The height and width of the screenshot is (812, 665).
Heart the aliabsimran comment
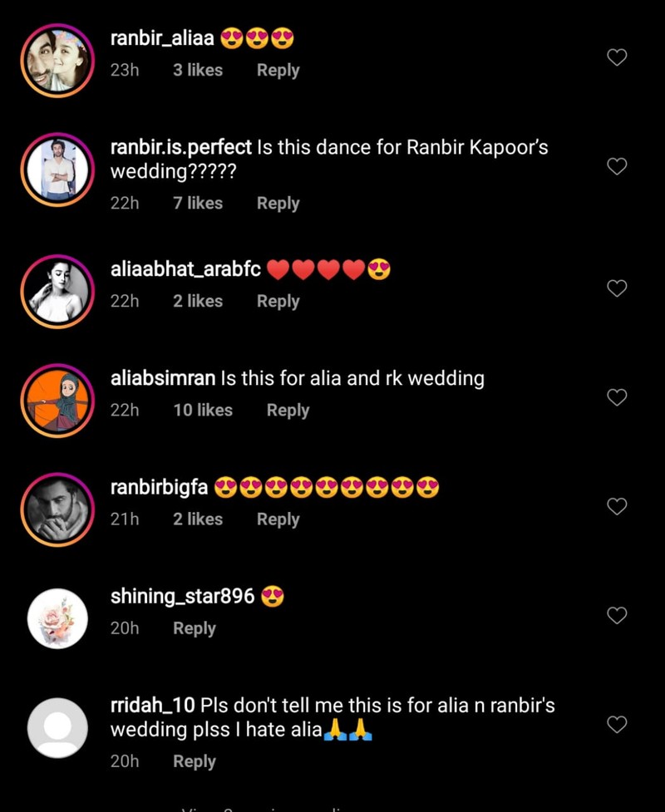(617, 397)
